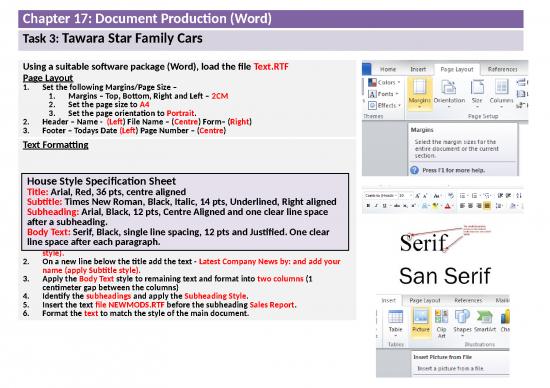Select the active Page Layout tab in top ribbon

[x=457, y=69]
